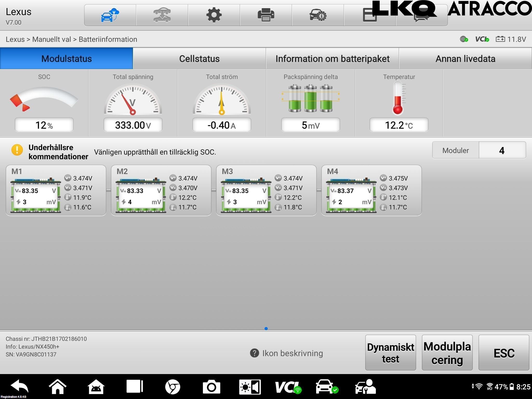Screen dimensions: 532x399
Task: Click the printer icon in toolbar
Action: [266, 15]
